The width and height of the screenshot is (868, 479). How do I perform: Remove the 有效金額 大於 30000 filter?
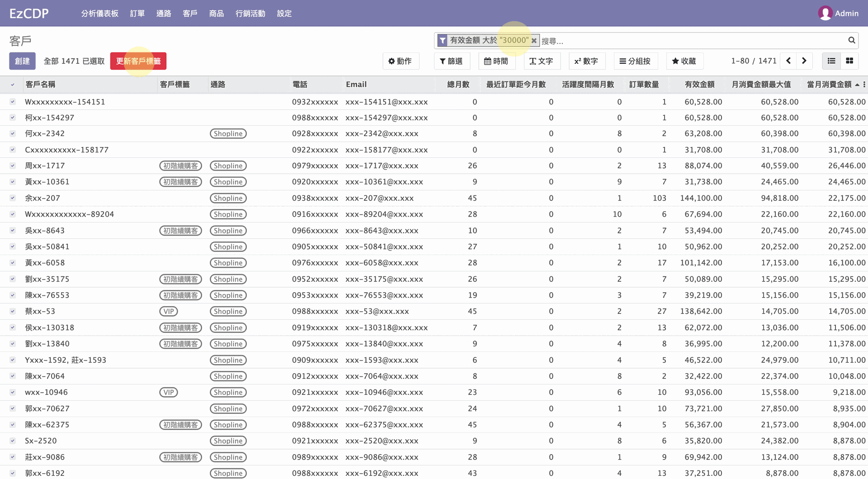tap(534, 41)
